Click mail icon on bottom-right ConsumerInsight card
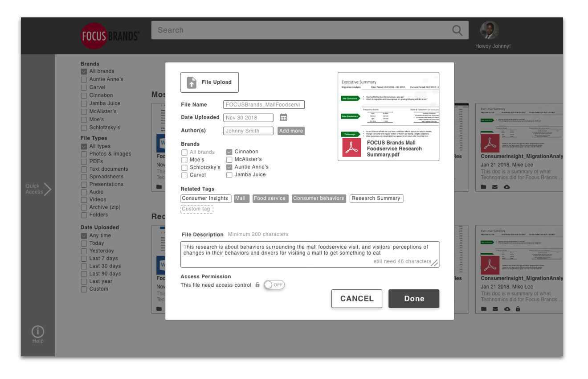 [x=495, y=309]
